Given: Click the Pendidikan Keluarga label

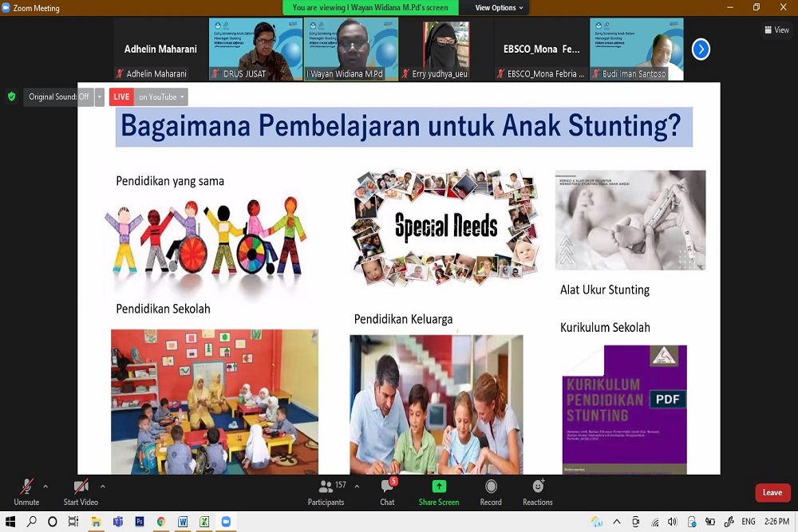Looking at the screenshot, I should click(x=403, y=319).
